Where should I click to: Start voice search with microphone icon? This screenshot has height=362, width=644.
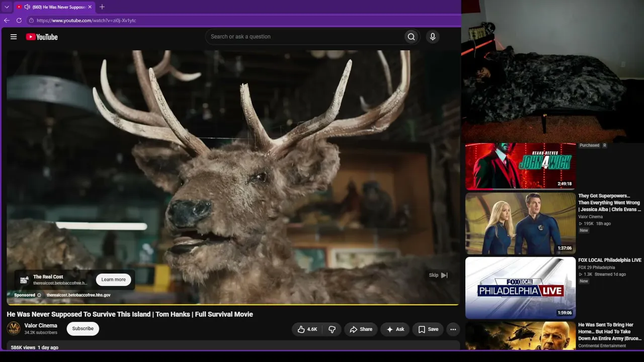[x=432, y=37]
